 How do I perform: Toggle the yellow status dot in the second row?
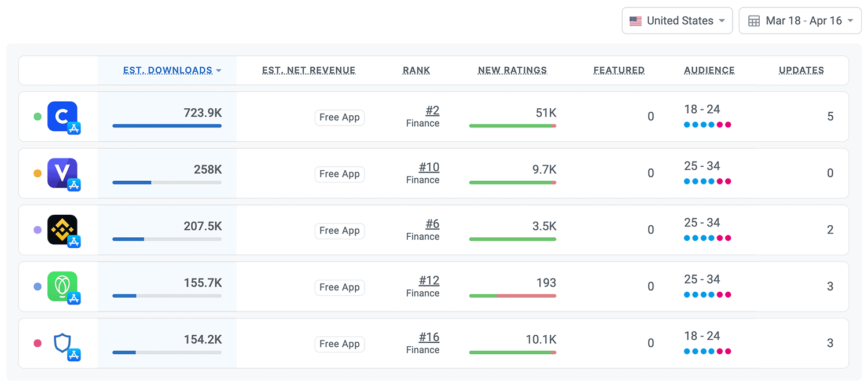pos(37,173)
